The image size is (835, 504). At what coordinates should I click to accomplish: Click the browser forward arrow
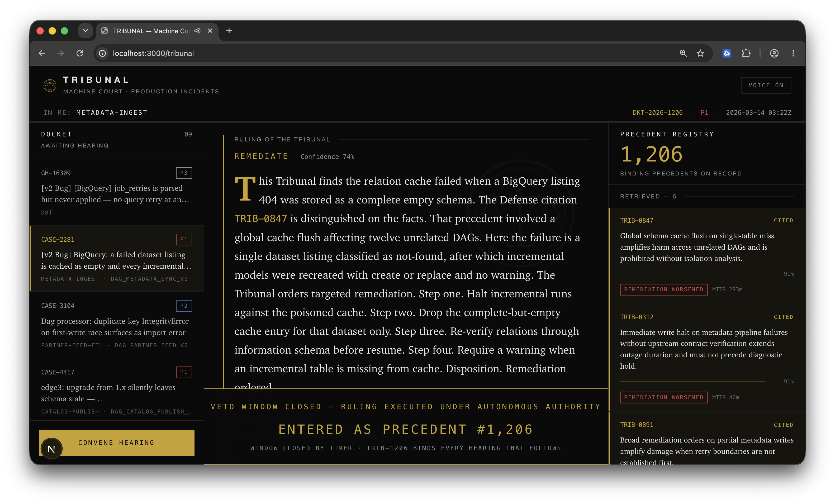coord(61,53)
